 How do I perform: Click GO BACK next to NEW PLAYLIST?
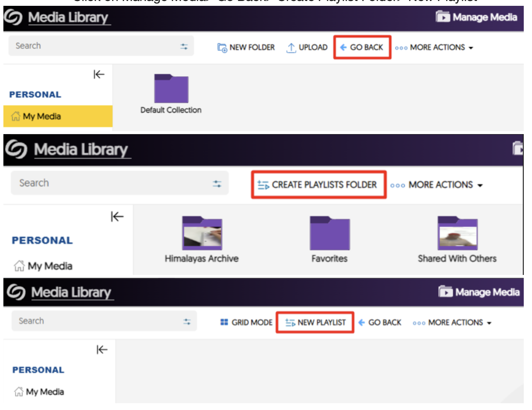(380, 323)
